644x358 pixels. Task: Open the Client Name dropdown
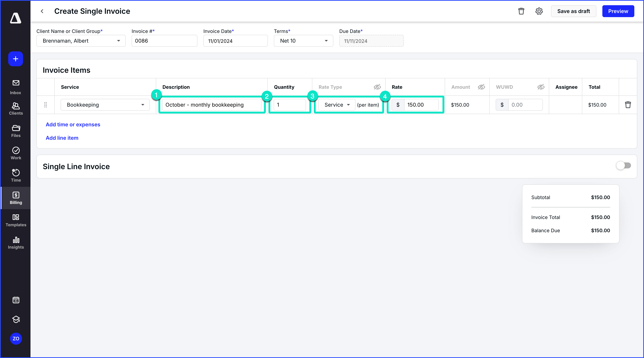click(x=118, y=41)
